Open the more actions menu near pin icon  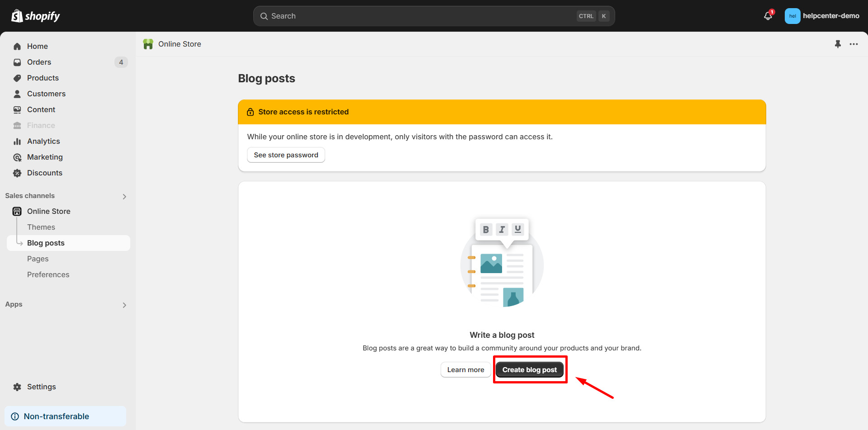click(854, 44)
